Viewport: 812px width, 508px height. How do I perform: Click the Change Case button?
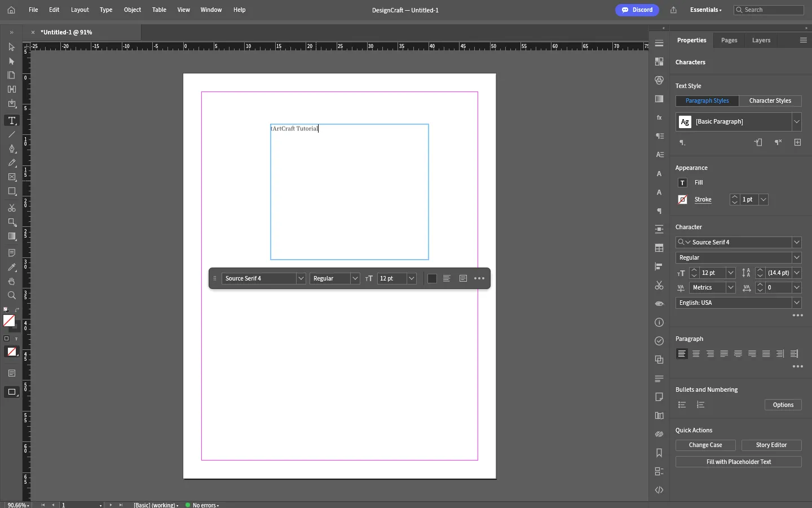(706, 445)
